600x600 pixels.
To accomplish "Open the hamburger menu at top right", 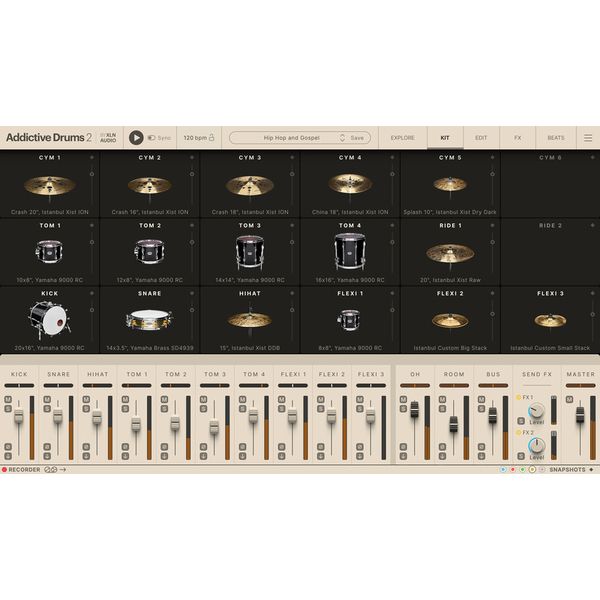I will [588, 138].
